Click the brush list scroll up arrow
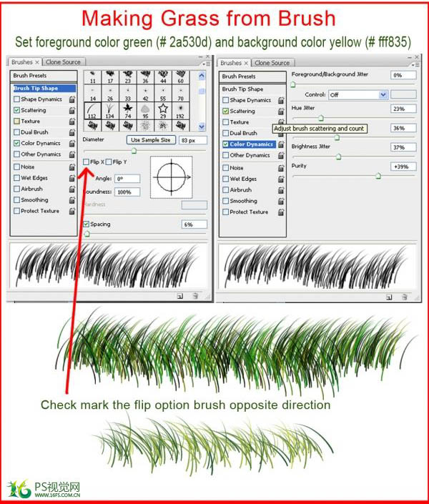Screen dimensions: 429x504 202,76
